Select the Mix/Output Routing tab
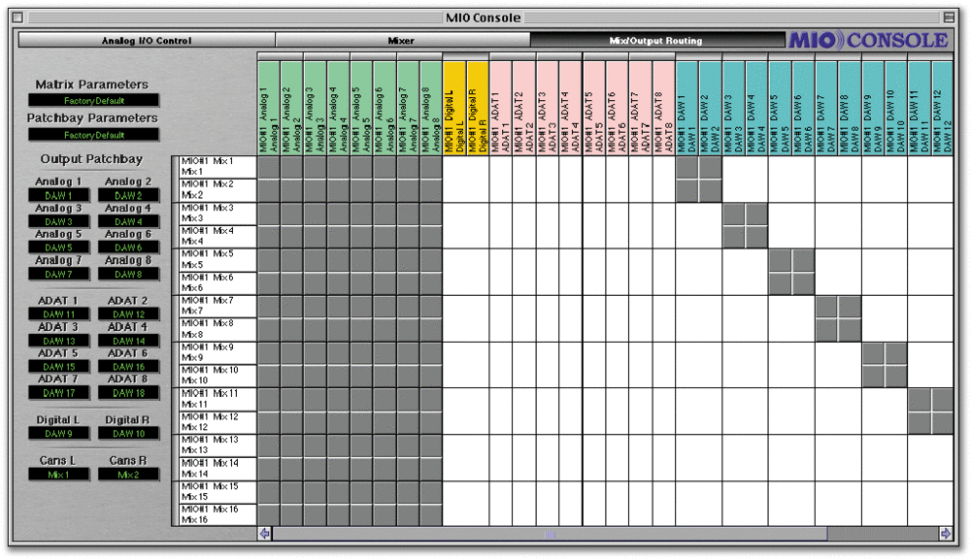This screenshot has width=971, height=560. 656,41
